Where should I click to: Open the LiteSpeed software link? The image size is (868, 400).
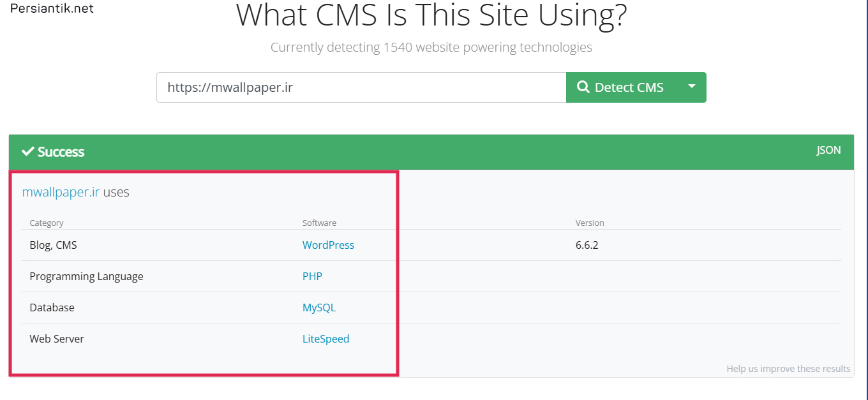325,339
